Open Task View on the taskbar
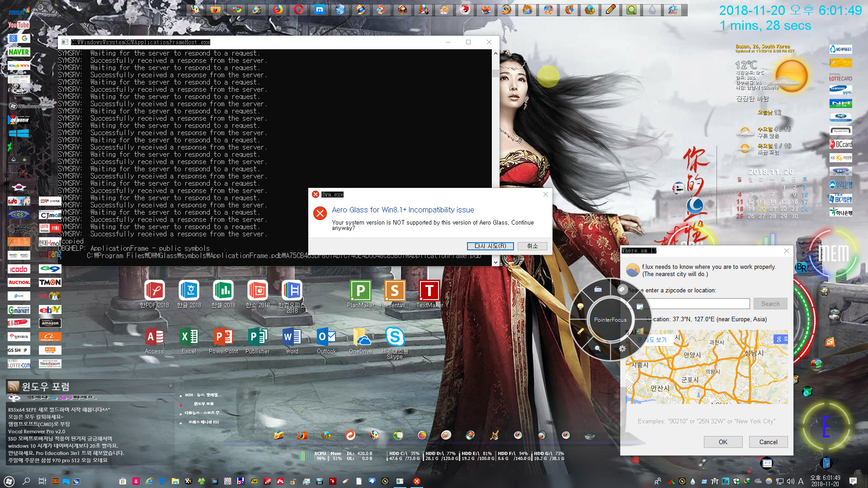Viewport: 868px width, 488px height. [x=42, y=481]
